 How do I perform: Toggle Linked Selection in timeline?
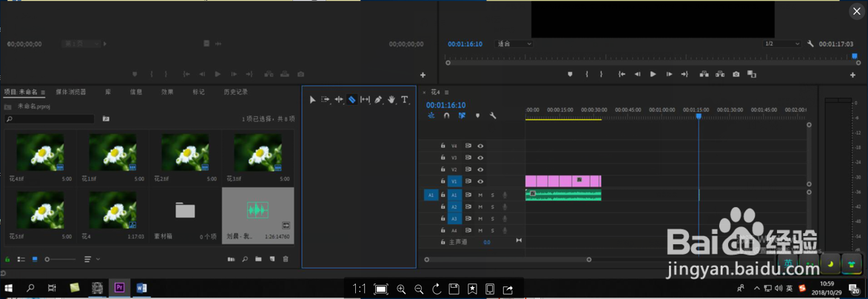point(462,115)
